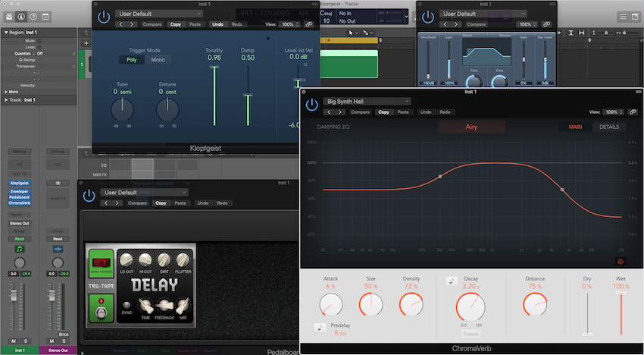Click the Tonality slider in Klopfgeist

[214, 96]
